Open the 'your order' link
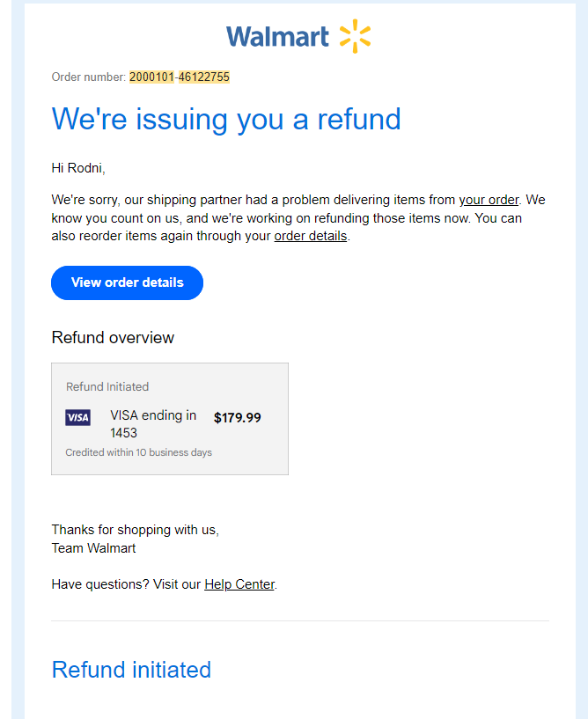588x719 pixels. pyautogui.click(x=489, y=200)
